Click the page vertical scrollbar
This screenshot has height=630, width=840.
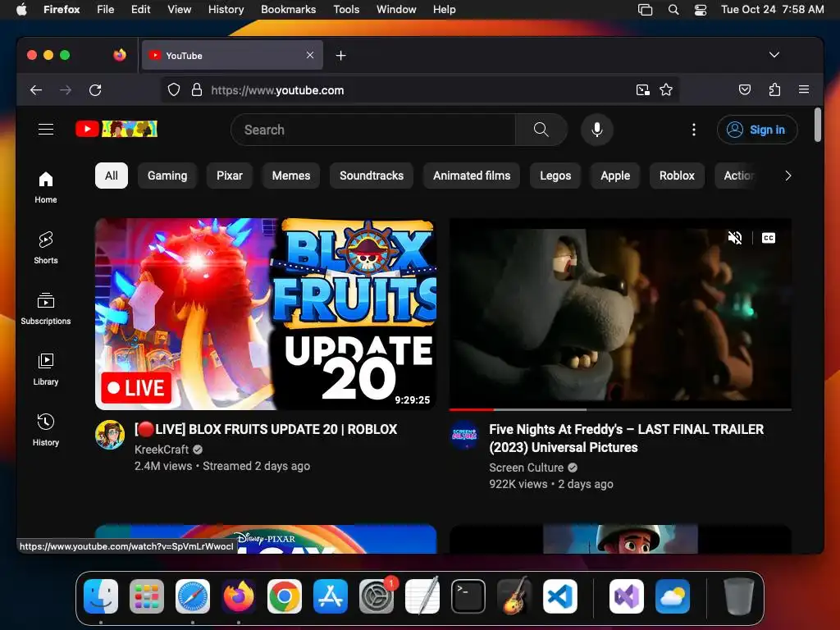click(x=818, y=125)
